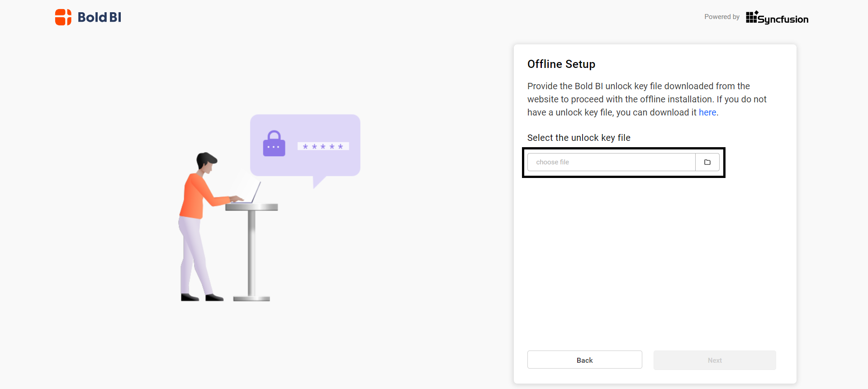Select the Offline Setup heading
This screenshot has height=389, width=868.
pos(561,64)
